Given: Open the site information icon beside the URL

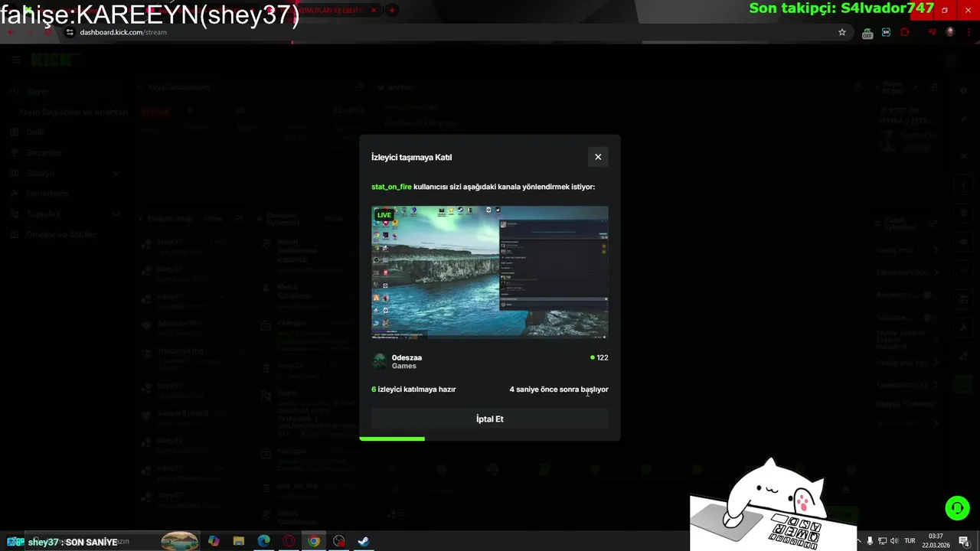Looking at the screenshot, I should coord(70,32).
